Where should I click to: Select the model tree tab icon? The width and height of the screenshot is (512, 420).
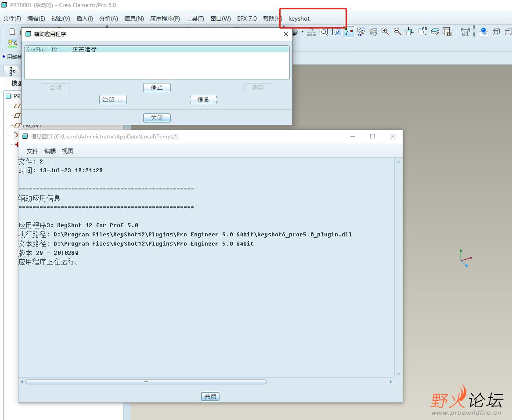12,71
